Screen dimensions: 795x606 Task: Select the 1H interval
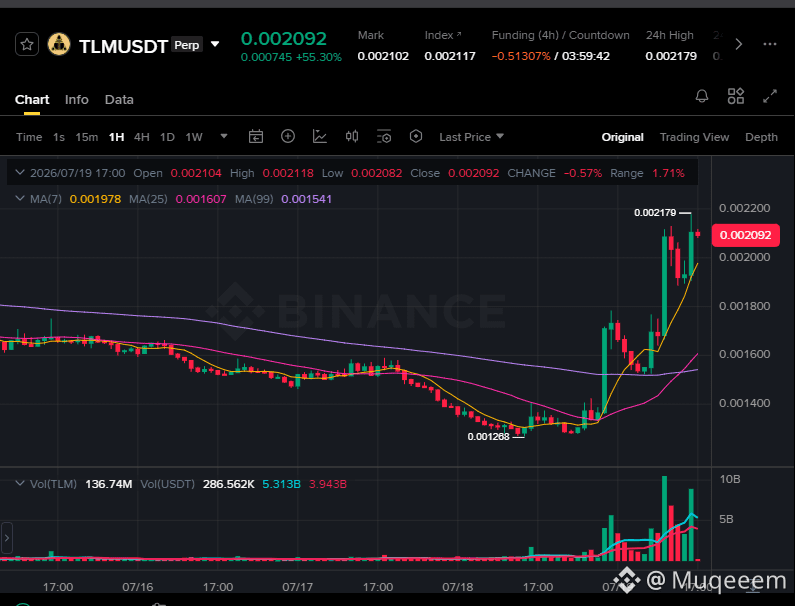click(x=117, y=137)
